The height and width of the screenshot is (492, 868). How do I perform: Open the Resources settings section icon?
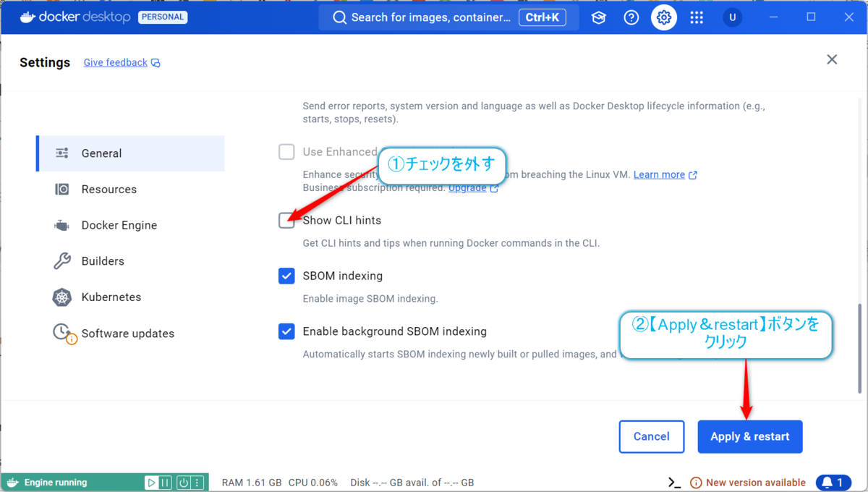tap(61, 189)
